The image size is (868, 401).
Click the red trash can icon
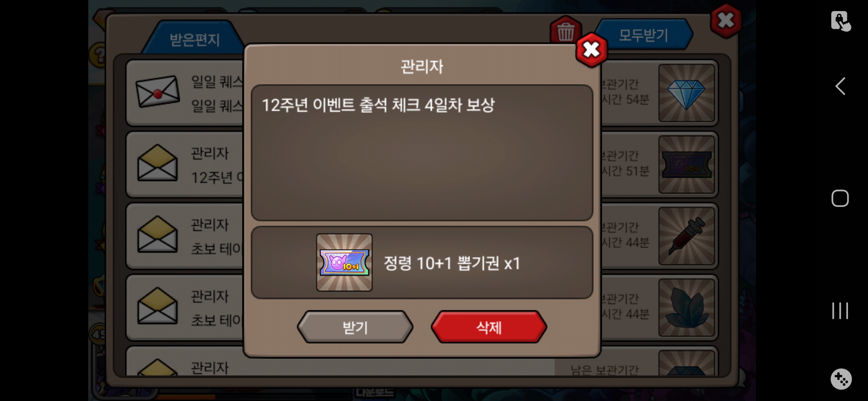pyautogui.click(x=565, y=30)
